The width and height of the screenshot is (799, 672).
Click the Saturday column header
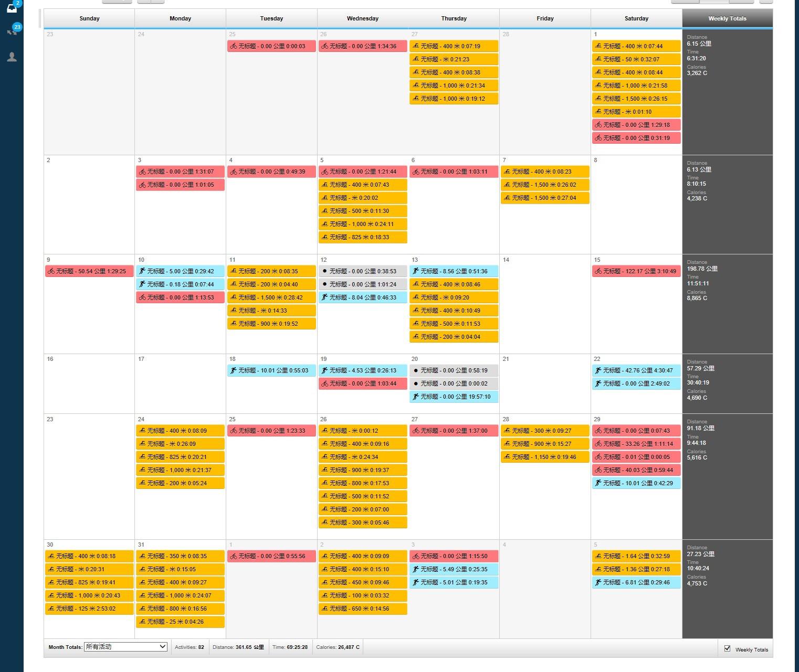[636, 18]
